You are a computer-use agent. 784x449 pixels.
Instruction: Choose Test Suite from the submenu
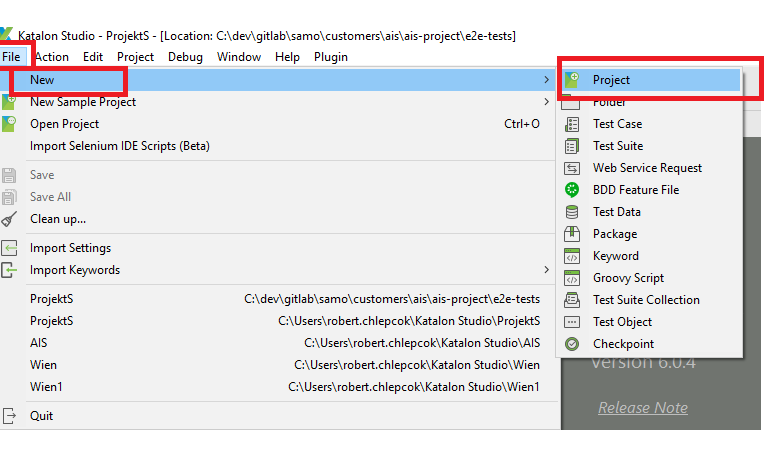point(650,146)
